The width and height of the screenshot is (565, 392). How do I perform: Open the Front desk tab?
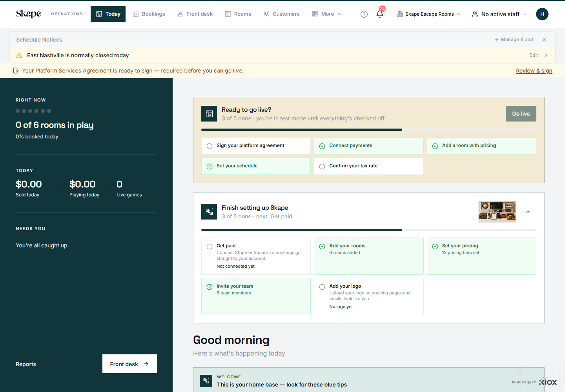[195, 14]
